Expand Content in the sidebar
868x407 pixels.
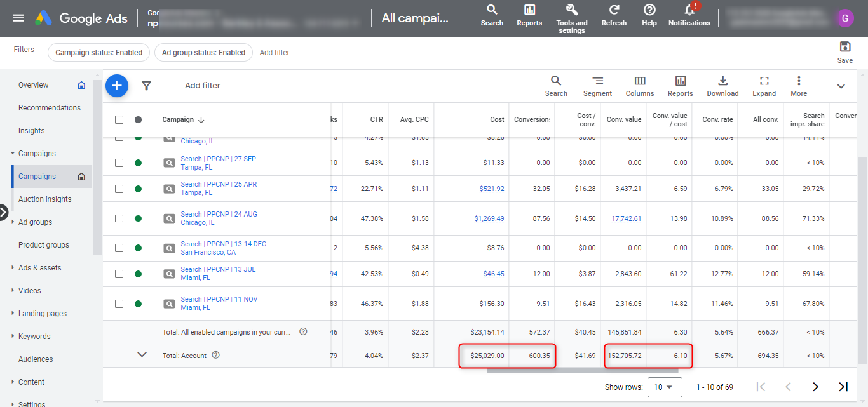[x=13, y=382]
